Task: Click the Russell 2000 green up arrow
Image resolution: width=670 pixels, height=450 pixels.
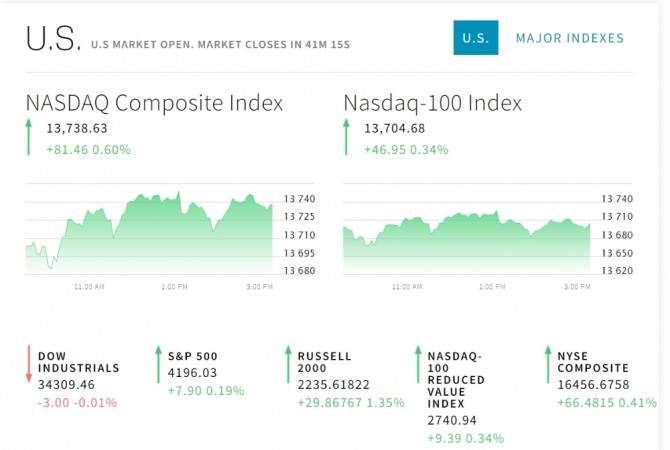Action: click(x=288, y=364)
